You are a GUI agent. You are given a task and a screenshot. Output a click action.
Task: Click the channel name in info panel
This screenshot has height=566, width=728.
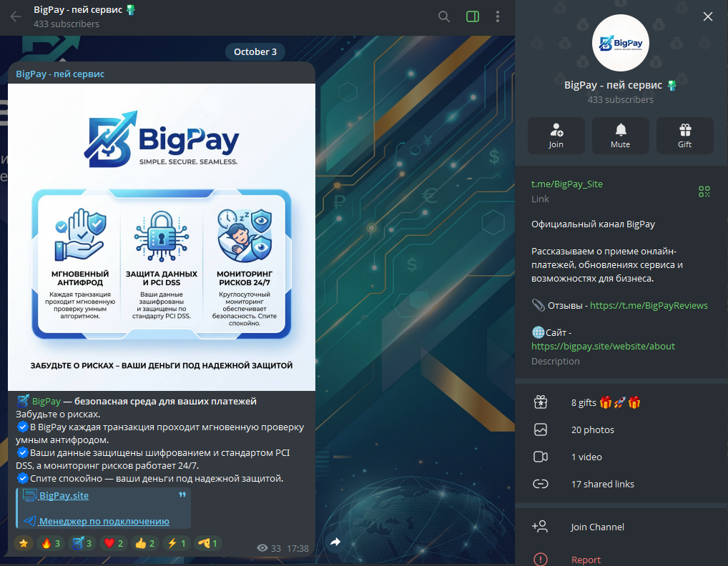(x=613, y=85)
